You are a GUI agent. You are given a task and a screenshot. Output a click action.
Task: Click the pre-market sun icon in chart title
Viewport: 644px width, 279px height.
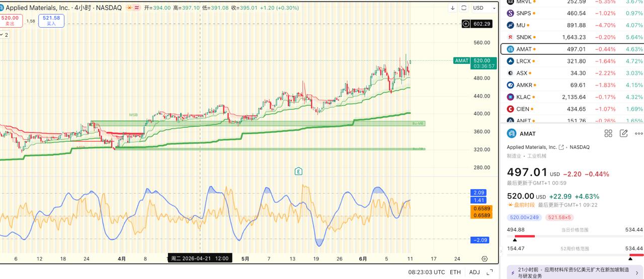[x=129, y=8]
